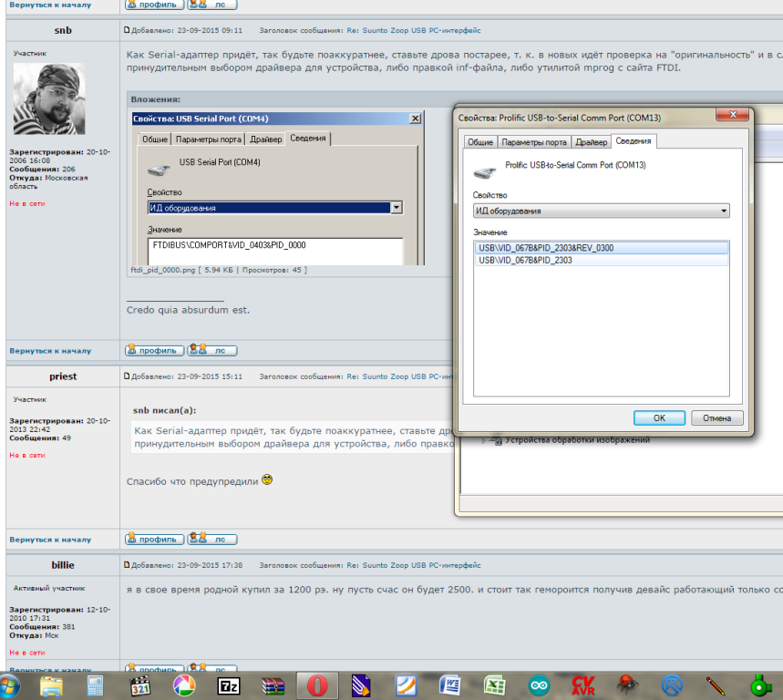Open the red pencil taskbar icon

click(x=716, y=686)
